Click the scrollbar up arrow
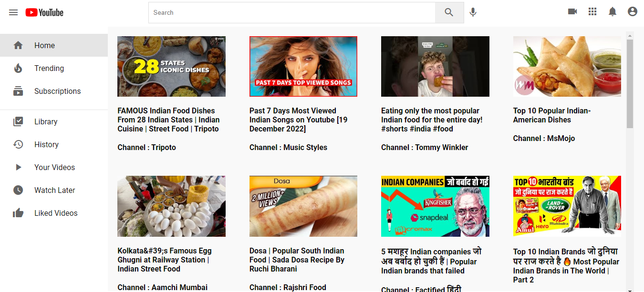644x292 pixels. pos(630,35)
